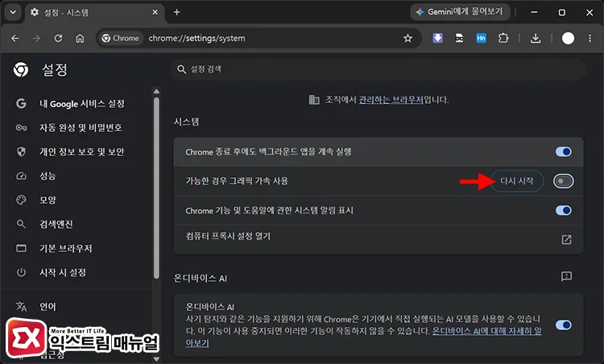Click the sidebar scrollbar down arrow

156,359
